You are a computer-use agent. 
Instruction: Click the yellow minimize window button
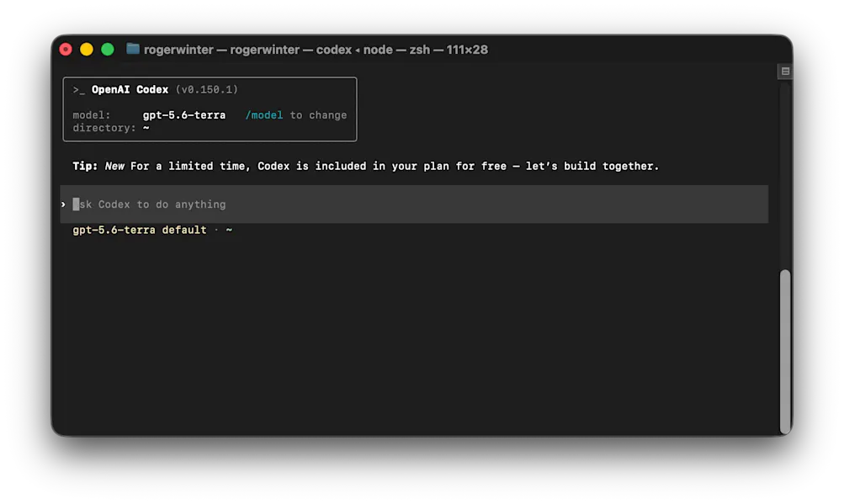click(87, 50)
